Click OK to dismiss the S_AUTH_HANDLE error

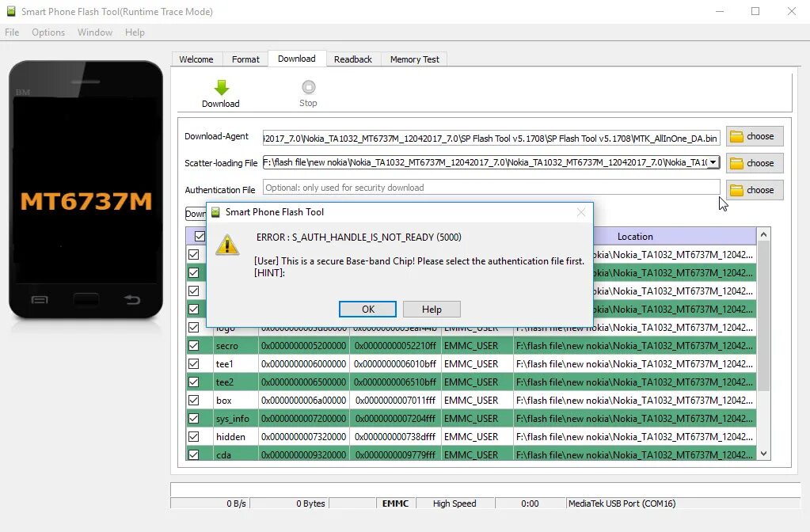point(367,309)
